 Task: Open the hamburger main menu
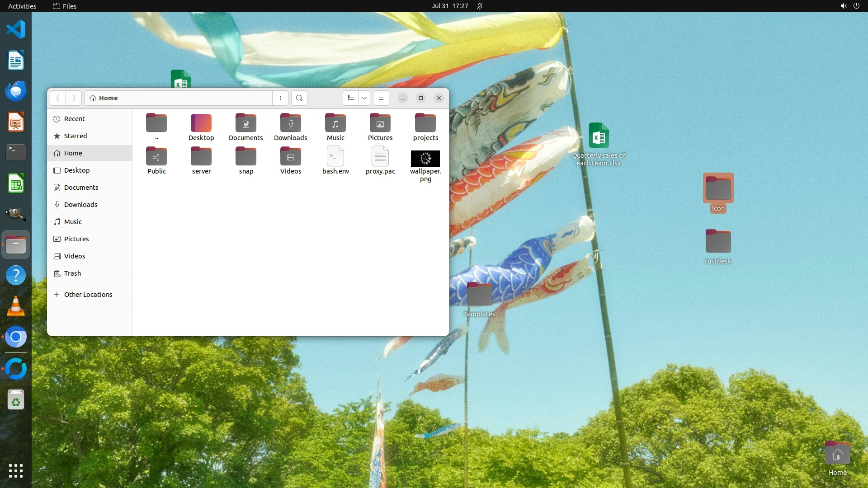click(381, 98)
